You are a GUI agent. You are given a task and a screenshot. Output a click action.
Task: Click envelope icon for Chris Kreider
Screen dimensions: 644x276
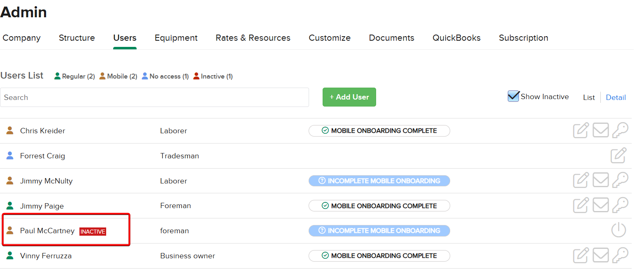[600, 131]
